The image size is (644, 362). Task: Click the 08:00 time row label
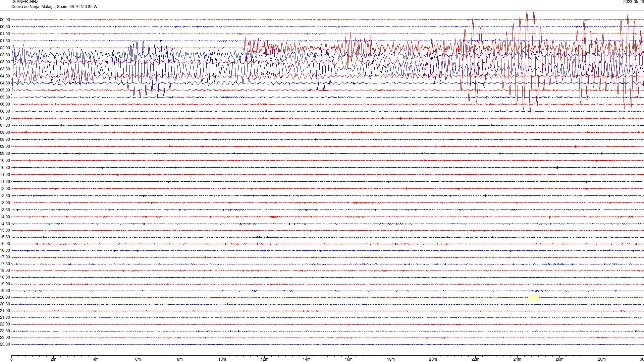click(x=5, y=132)
